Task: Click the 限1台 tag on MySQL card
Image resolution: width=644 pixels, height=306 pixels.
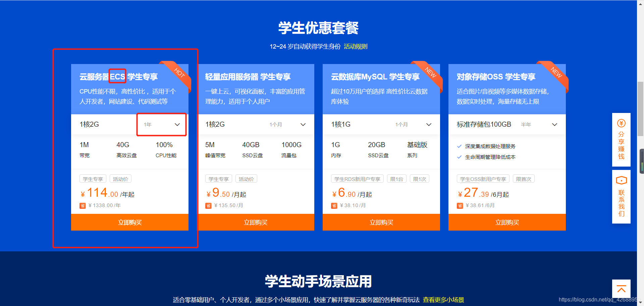Action: (x=397, y=179)
